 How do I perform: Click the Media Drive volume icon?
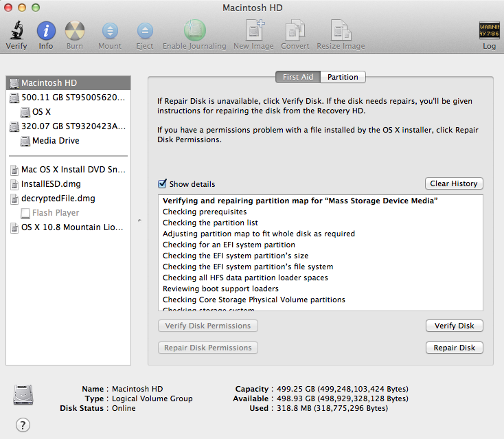25,142
